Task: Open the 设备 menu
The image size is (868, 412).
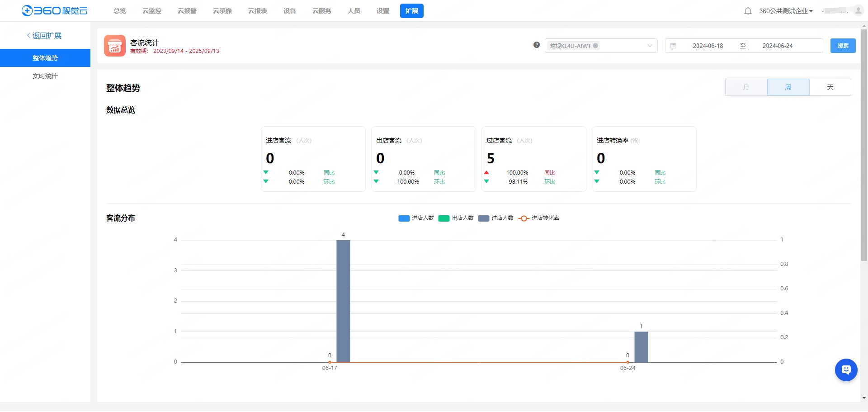Action: coord(290,11)
